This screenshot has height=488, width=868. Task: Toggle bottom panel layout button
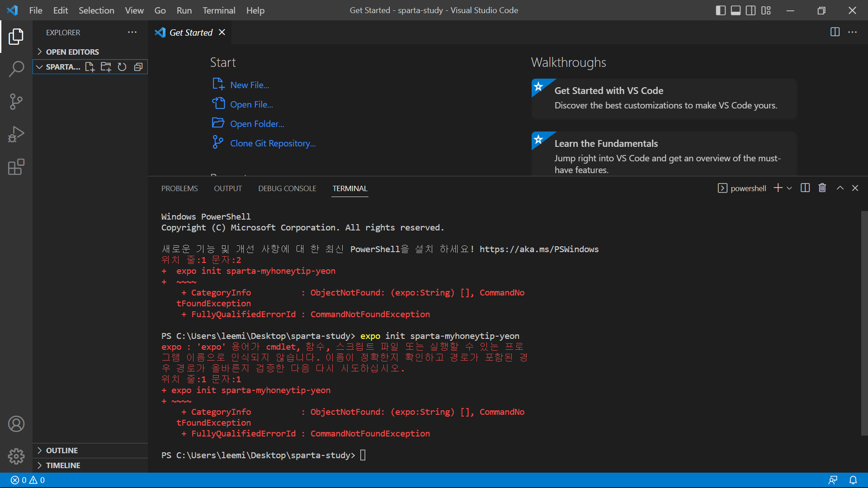(x=736, y=10)
